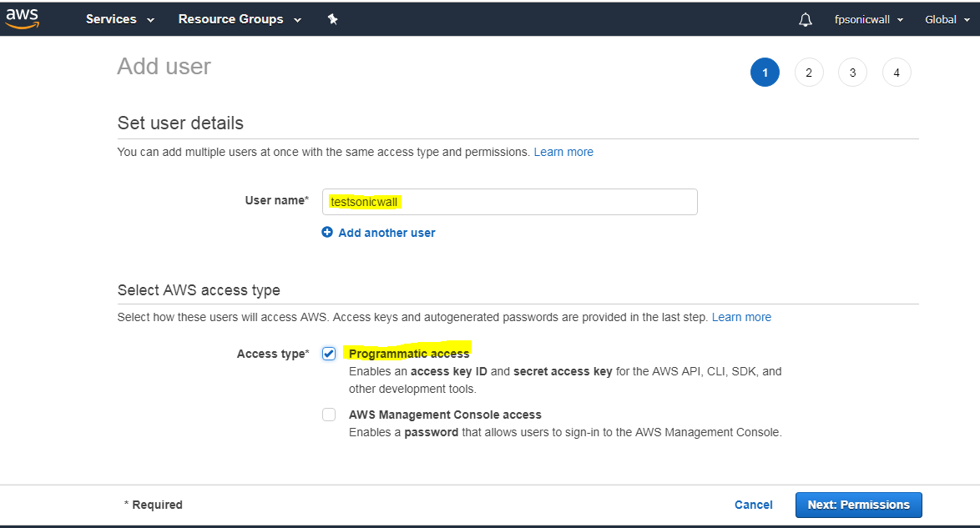Screen dimensions: 980x528
Task: Click the Next: Permissions button
Action: point(858,505)
